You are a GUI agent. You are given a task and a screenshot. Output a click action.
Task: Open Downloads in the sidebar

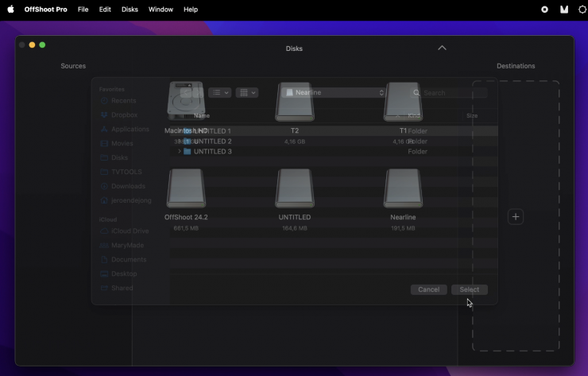[x=128, y=186]
